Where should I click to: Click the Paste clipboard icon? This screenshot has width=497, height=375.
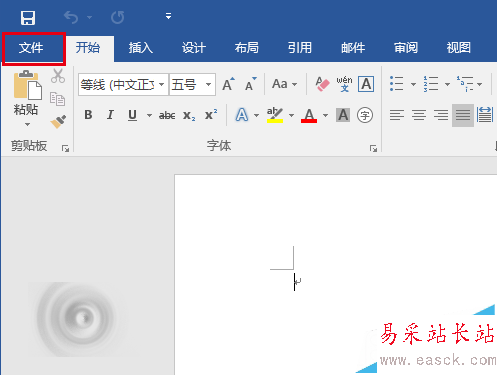coord(28,85)
